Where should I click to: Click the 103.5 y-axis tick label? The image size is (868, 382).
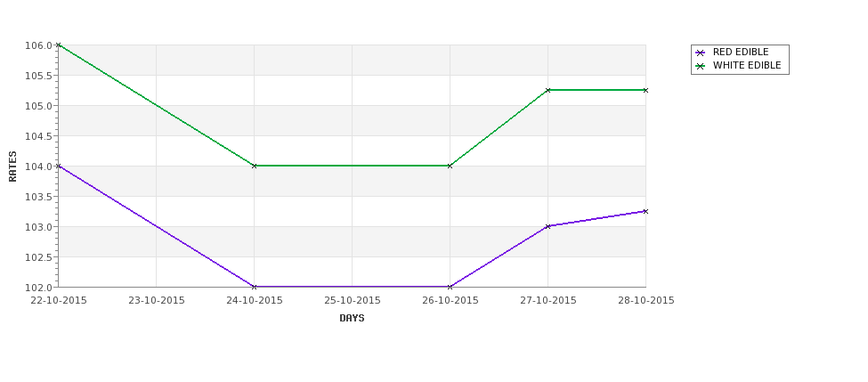pos(39,197)
